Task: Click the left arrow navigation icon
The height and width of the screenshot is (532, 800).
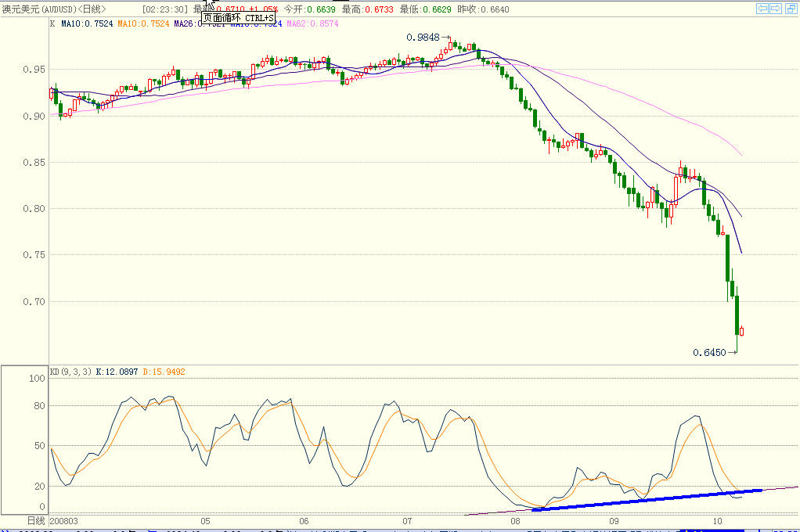Action: click(762, 8)
